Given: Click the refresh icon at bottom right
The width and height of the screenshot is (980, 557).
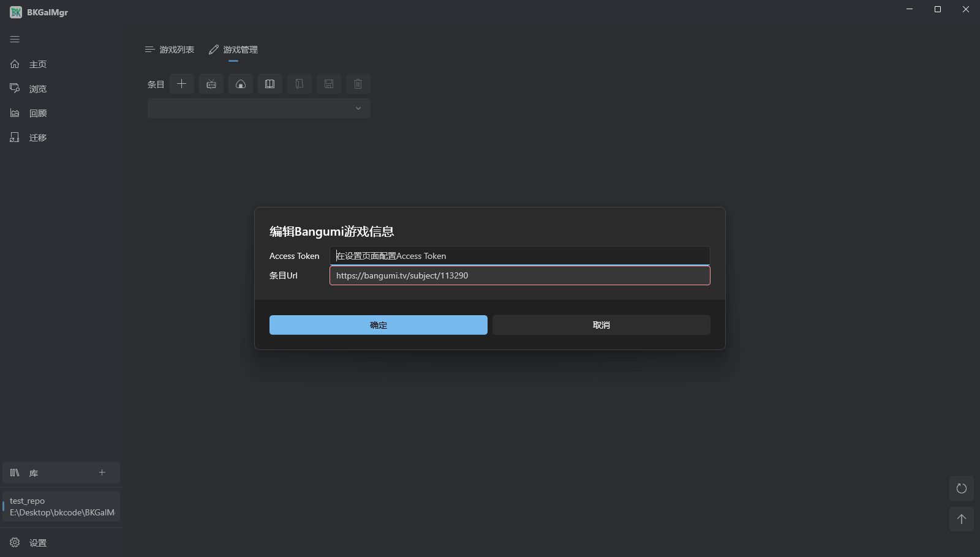Looking at the screenshot, I should click(961, 488).
